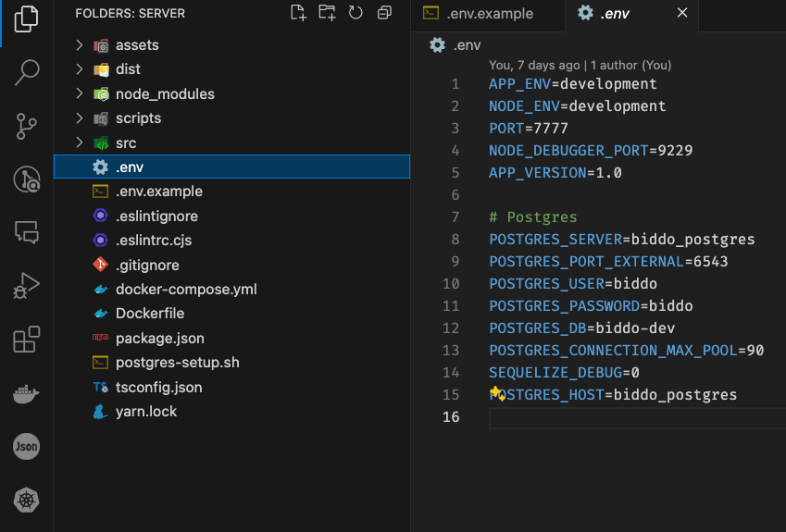Open docker-compose.yml from the explorer
Viewport: 786px width, 532px height.
[231, 289]
